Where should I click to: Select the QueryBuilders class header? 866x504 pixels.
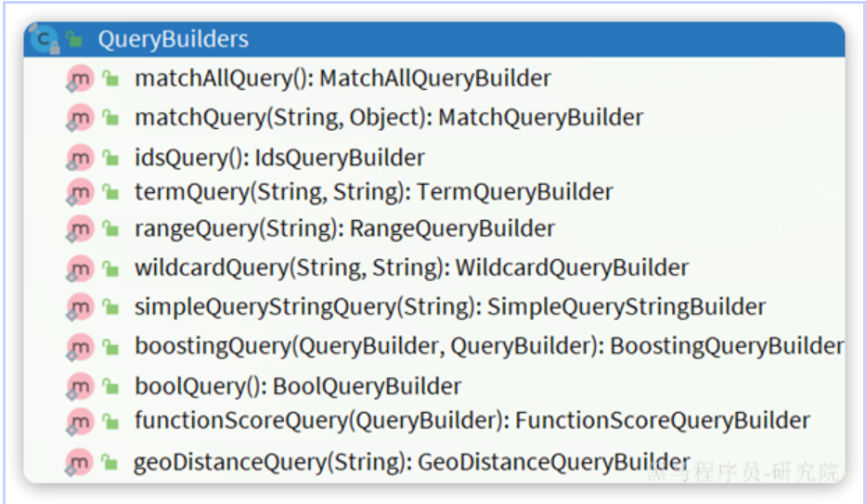[173, 39]
